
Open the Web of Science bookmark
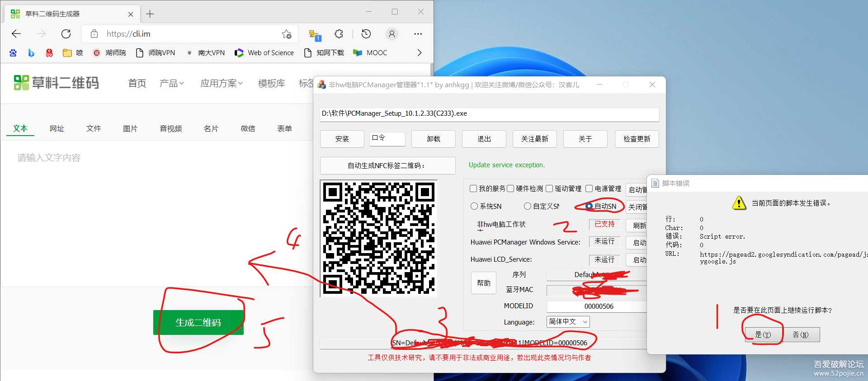point(264,53)
